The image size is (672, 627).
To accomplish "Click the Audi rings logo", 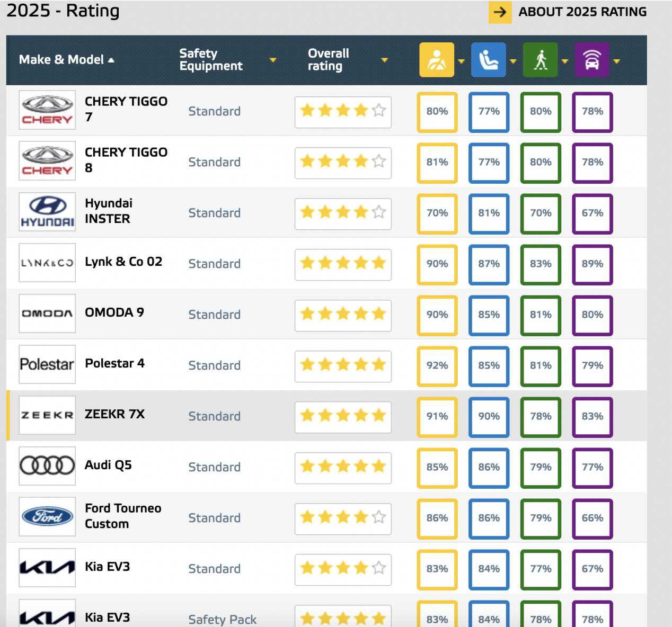I will click(47, 466).
